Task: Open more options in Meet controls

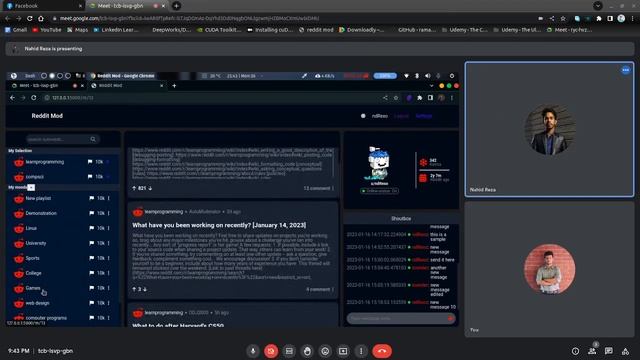Action: click(x=361, y=351)
